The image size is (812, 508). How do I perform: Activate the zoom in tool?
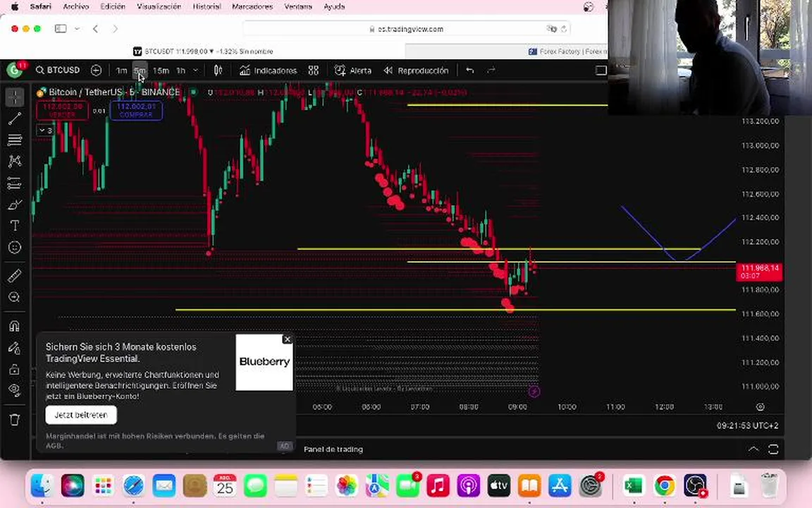pos(15,297)
